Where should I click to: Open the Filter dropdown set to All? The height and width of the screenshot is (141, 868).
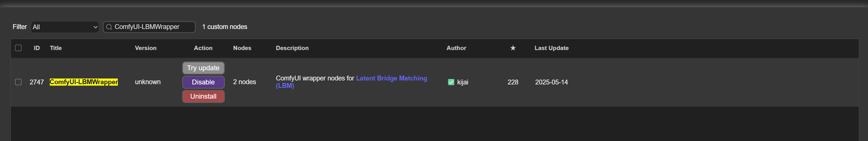click(65, 27)
